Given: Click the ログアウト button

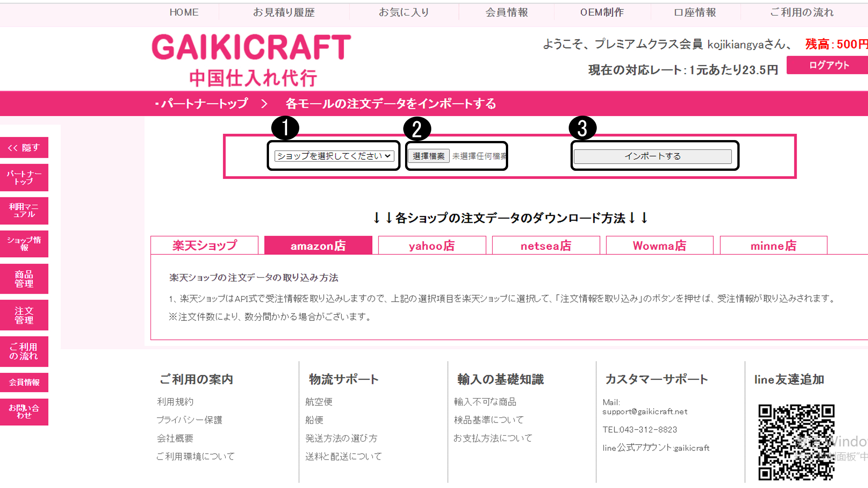Looking at the screenshot, I should 829,65.
